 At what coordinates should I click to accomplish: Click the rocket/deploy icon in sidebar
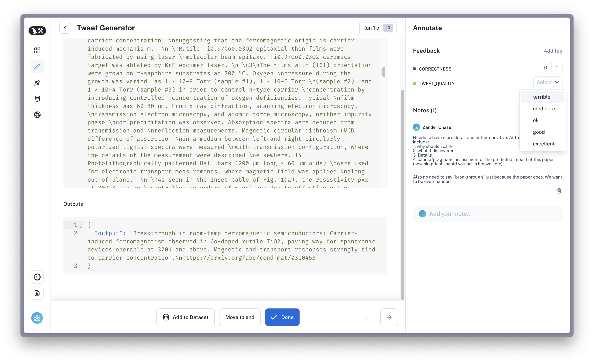(37, 83)
